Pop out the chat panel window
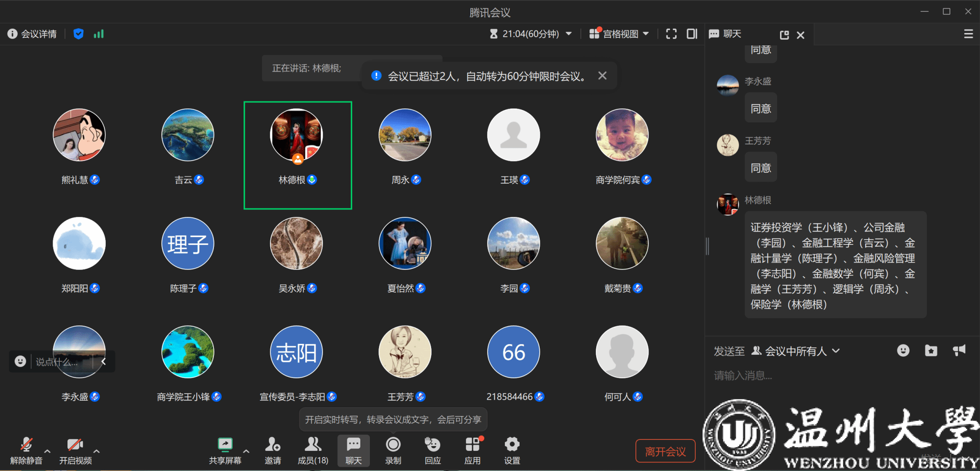Image resolution: width=980 pixels, height=471 pixels. coord(784,35)
